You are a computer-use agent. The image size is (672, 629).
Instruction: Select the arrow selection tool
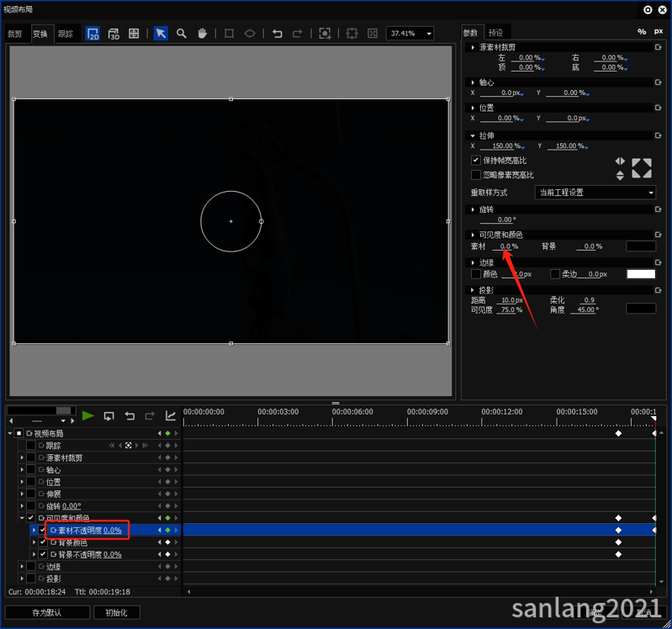coord(161,34)
